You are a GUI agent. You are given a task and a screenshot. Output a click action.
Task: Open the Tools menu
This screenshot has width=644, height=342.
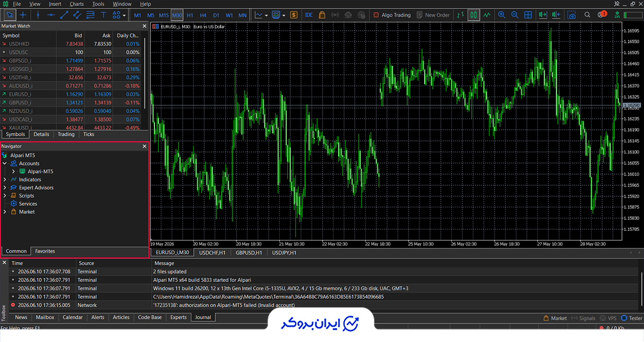tap(98, 4)
